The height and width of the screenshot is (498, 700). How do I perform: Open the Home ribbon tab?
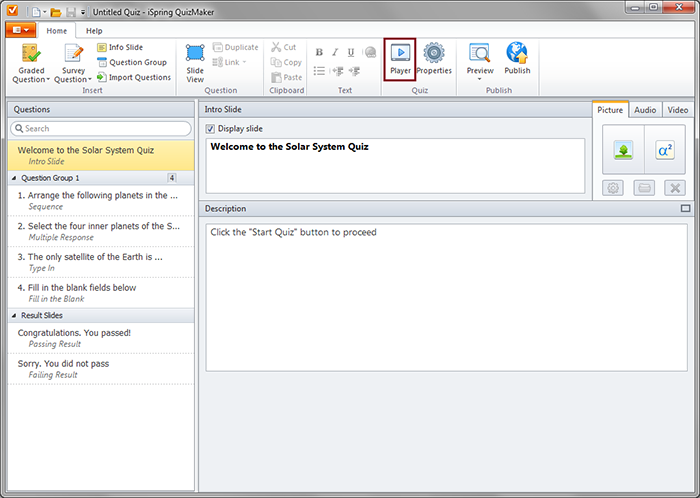[x=57, y=31]
